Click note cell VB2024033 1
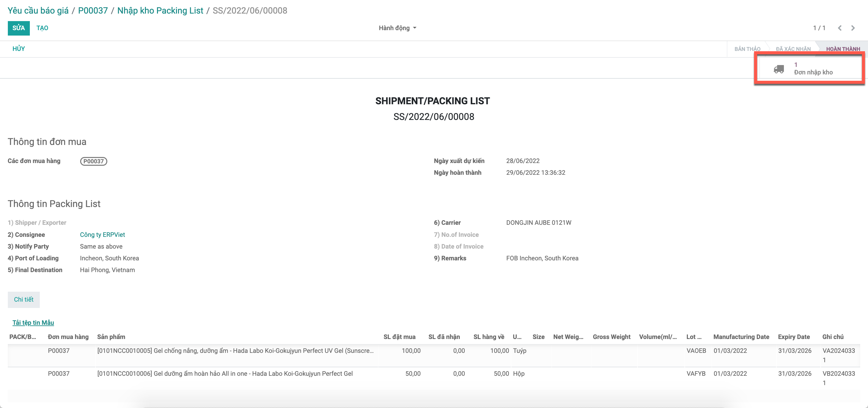 click(838, 378)
